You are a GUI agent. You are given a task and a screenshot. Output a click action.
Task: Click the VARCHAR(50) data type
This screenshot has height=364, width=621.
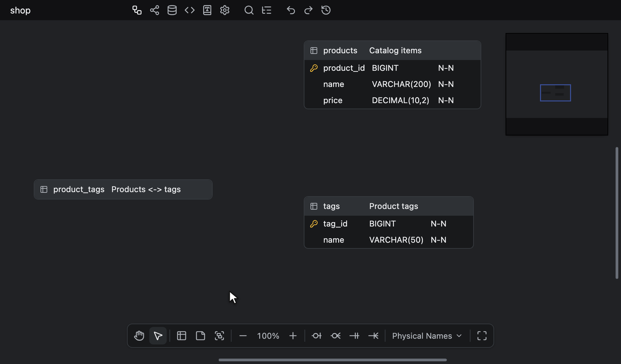pos(396,240)
